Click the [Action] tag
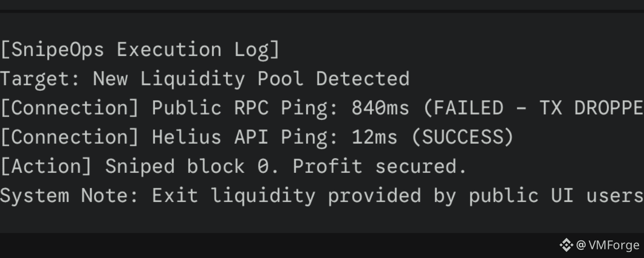This screenshot has height=258, width=644. click(x=46, y=166)
